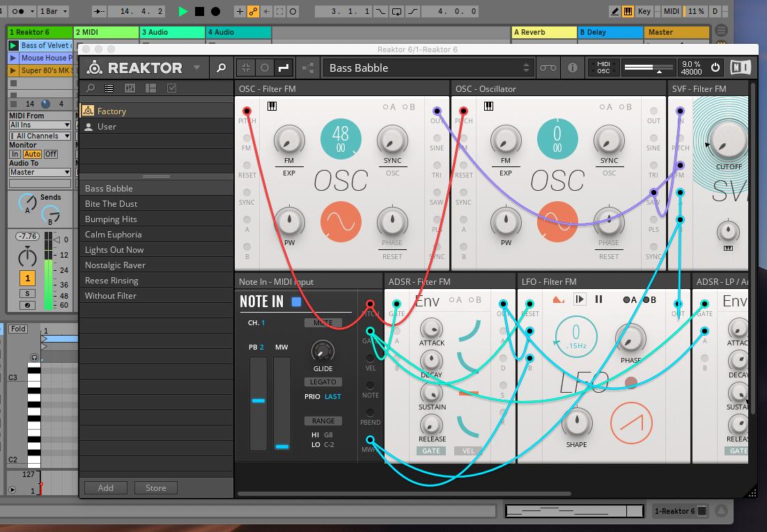This screenshot has width=767, height=532.
Task: Toggle the MIDI arrangement overdub plus icon
Action: 240,11
